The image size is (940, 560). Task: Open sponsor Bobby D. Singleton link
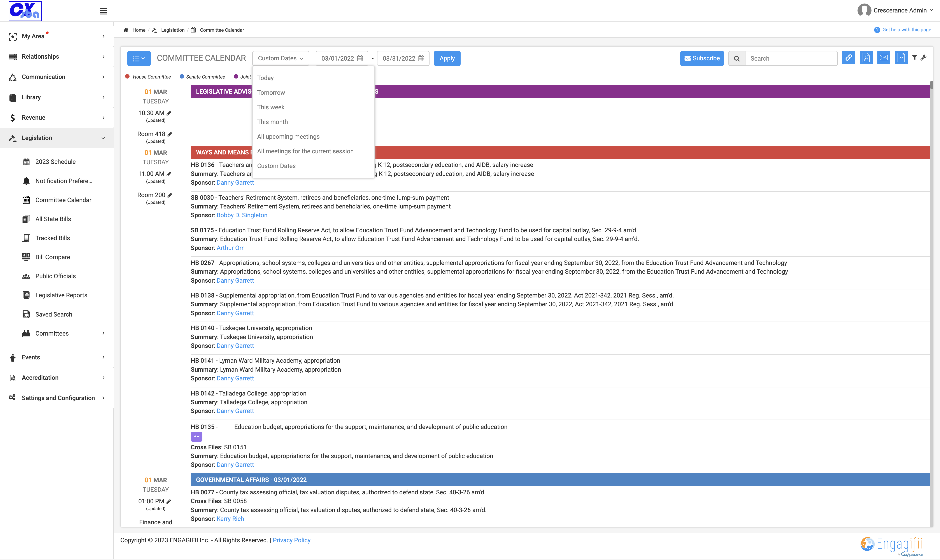click(x=242, y=215)
